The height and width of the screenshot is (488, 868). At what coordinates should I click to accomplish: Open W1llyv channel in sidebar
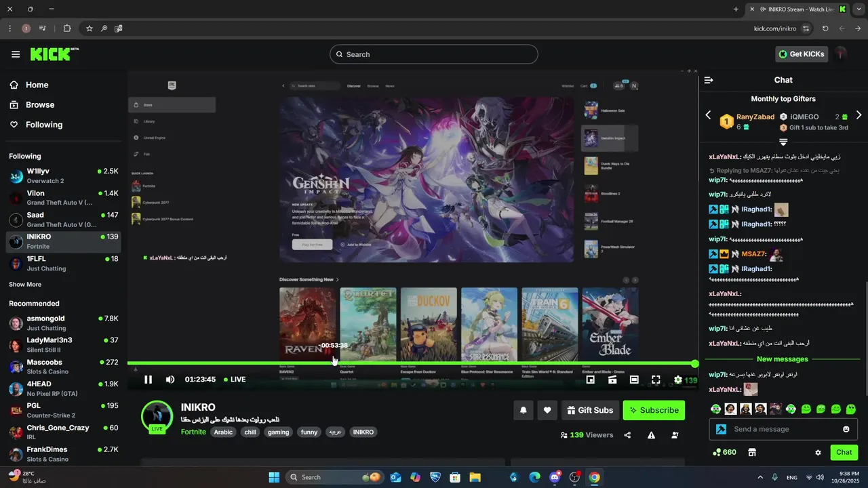click(x=64, y=176)
